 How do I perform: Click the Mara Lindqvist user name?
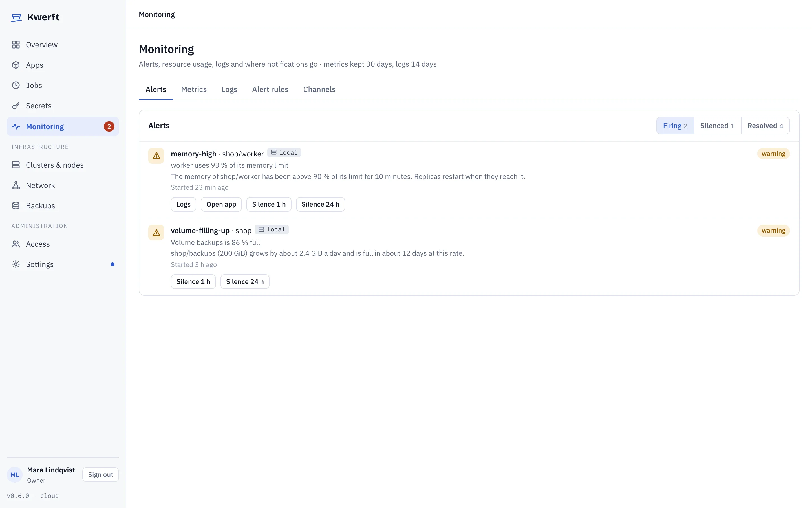click(x=51, y=470)
